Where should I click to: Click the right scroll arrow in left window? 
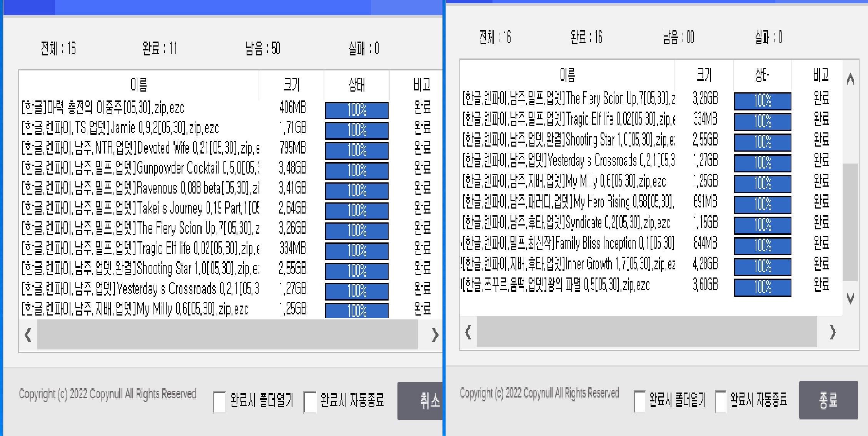tap(435, 335)
